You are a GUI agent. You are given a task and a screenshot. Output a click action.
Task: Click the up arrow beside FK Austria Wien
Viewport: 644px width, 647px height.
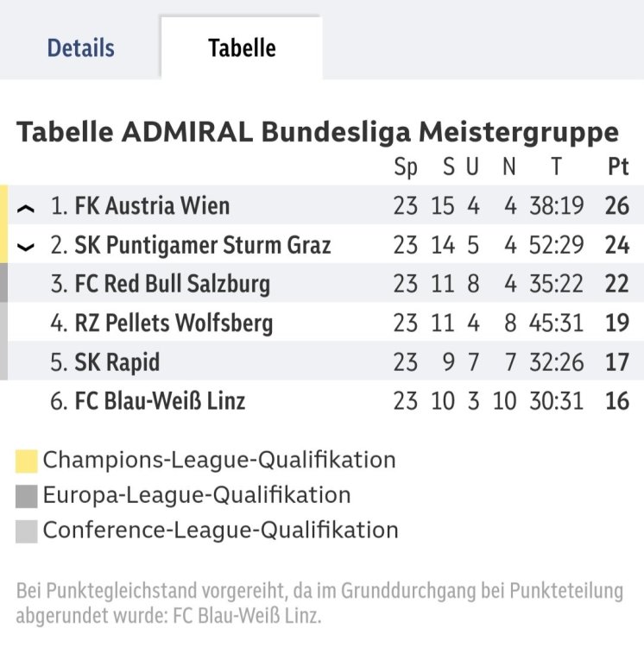point(26,208)
